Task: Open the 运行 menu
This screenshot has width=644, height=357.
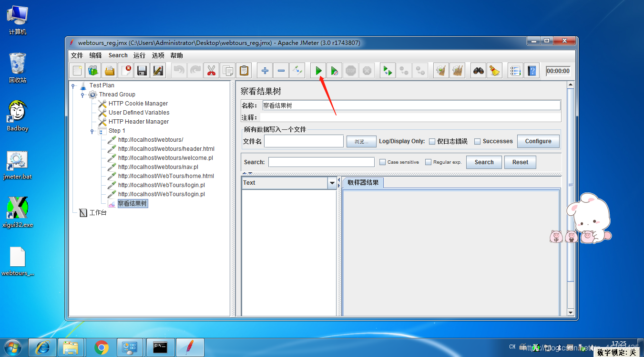Action: (139, 55)
